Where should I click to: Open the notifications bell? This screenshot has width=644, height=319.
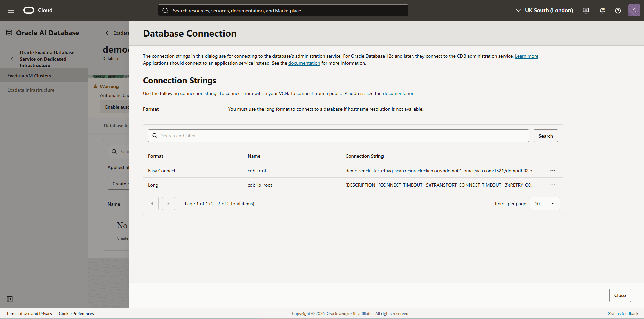coord(602,10)
